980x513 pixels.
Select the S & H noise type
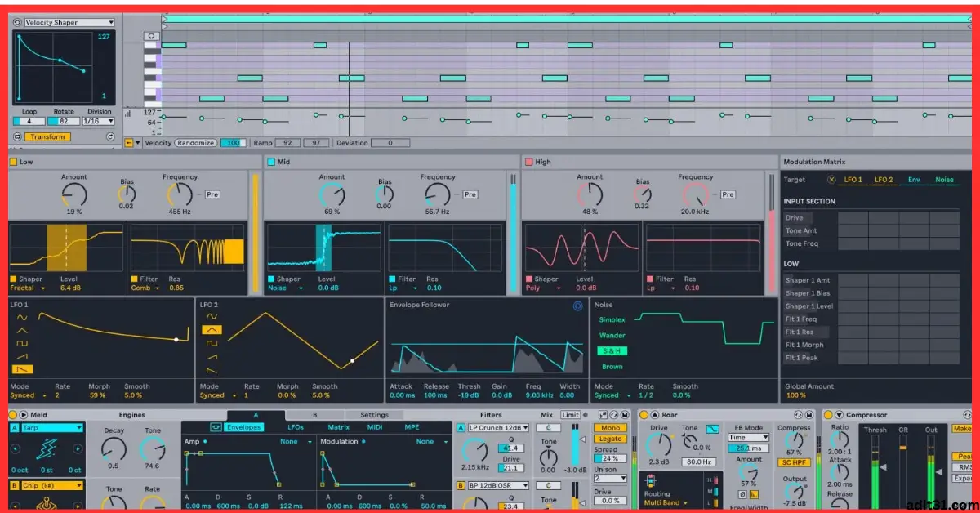(x=612, y=350)
